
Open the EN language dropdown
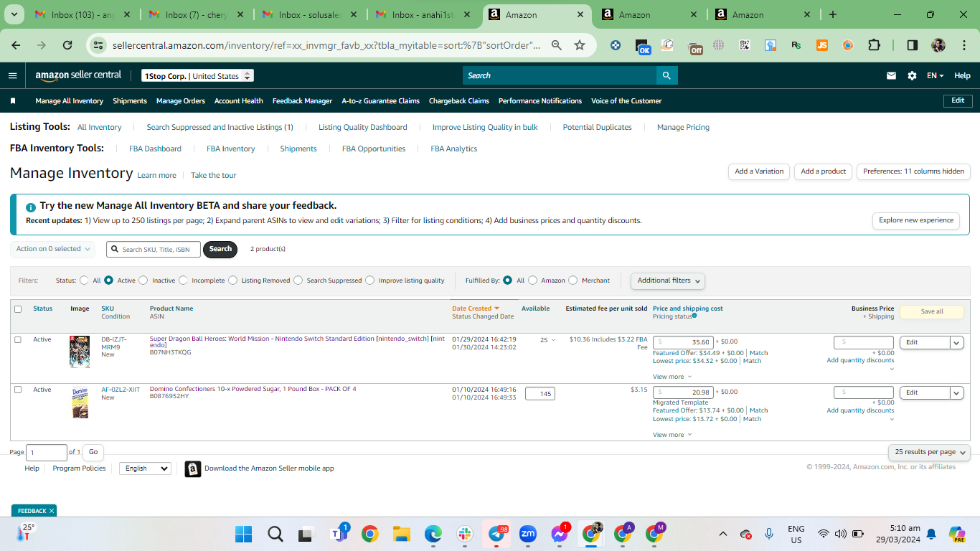935,75
